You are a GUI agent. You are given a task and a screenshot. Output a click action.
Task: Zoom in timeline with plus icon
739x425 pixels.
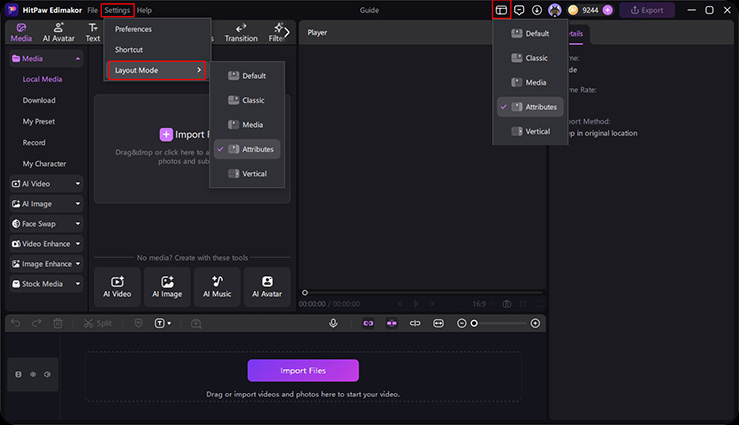pyautogui.click(x=535, y=323)
